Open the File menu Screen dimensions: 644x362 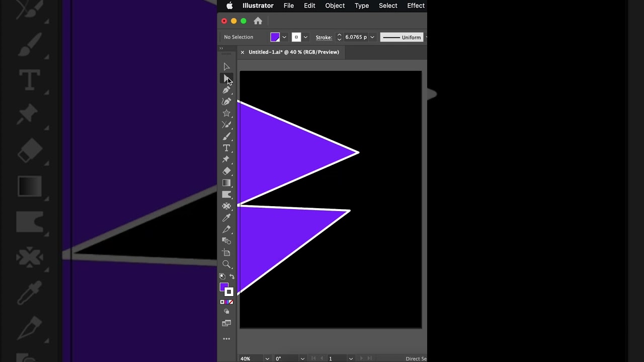(289, 6)
